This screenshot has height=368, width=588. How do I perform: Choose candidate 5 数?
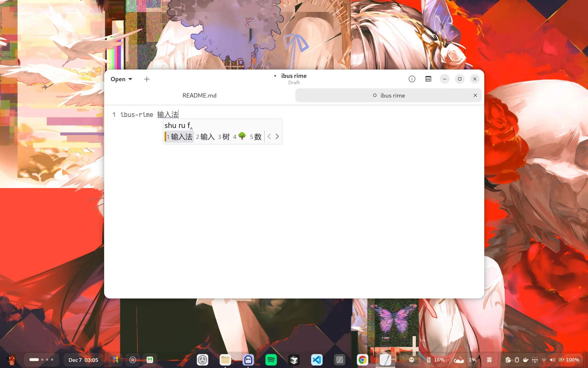click(256, 137)
